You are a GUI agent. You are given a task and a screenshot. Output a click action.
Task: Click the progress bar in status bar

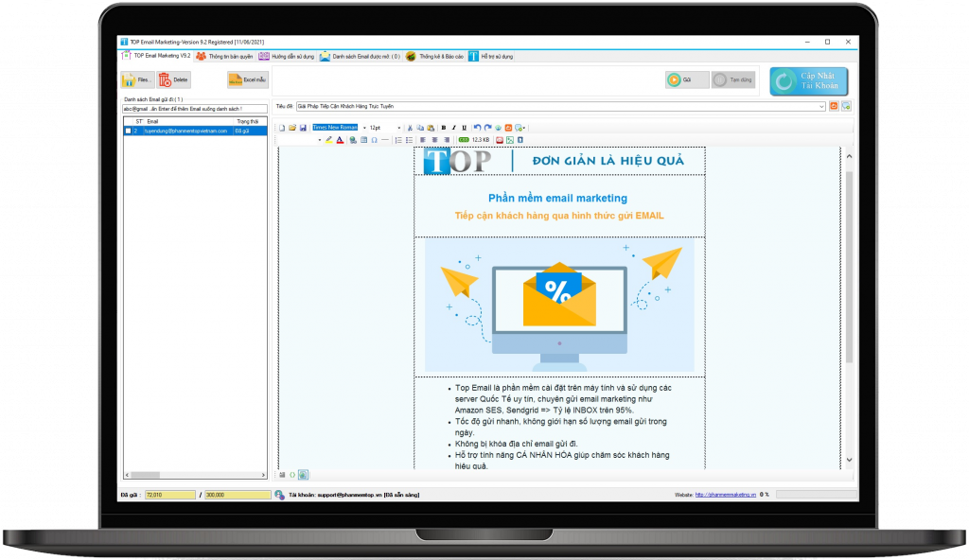817,495
